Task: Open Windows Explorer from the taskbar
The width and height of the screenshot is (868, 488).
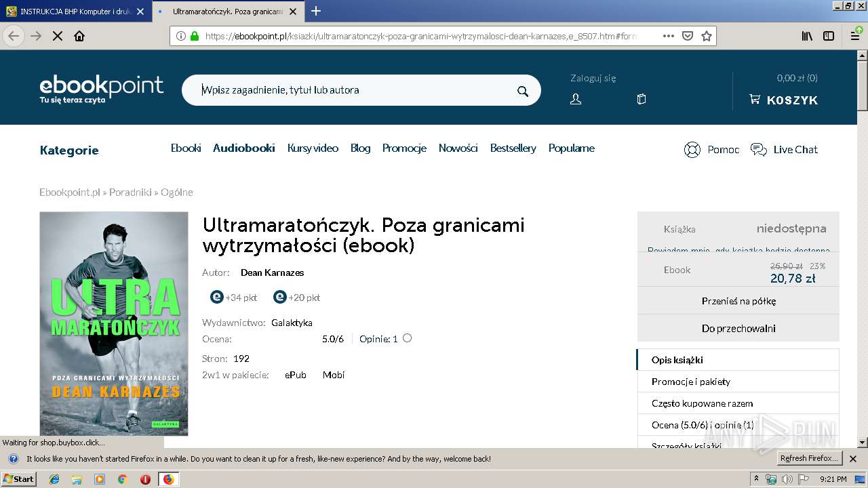Action: click(x=77, y=479)
